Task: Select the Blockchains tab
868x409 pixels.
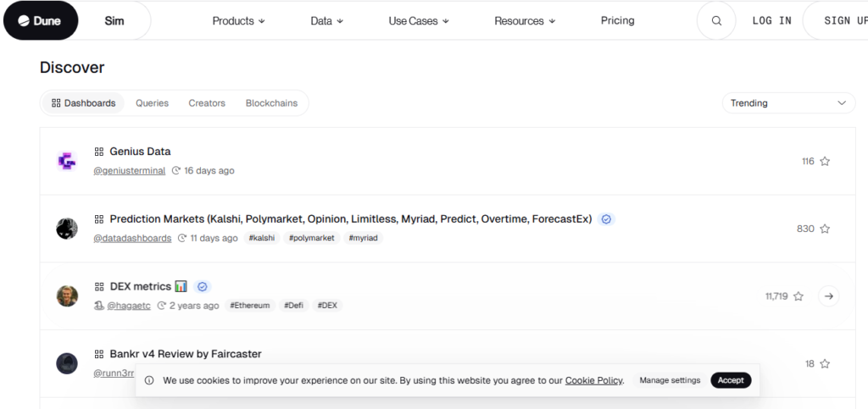Action: [x=271, y=103]
